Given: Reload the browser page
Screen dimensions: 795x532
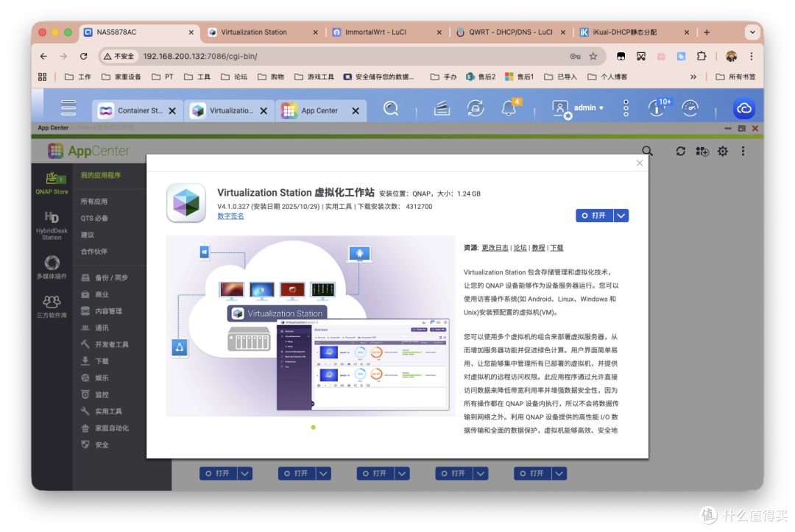Looking at the screenshot, I should click(x=84, y=56).
